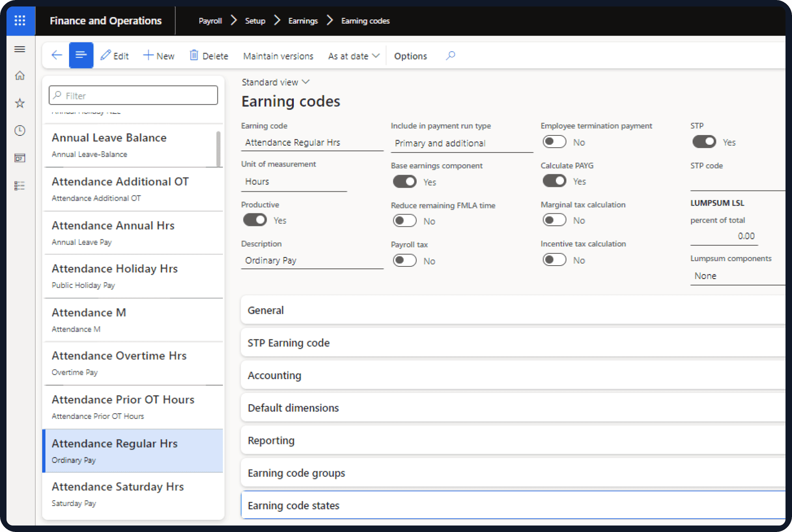This screenshot has height=532, width=792.
Task: Select Attendance M in list
Action: point(133,320)
